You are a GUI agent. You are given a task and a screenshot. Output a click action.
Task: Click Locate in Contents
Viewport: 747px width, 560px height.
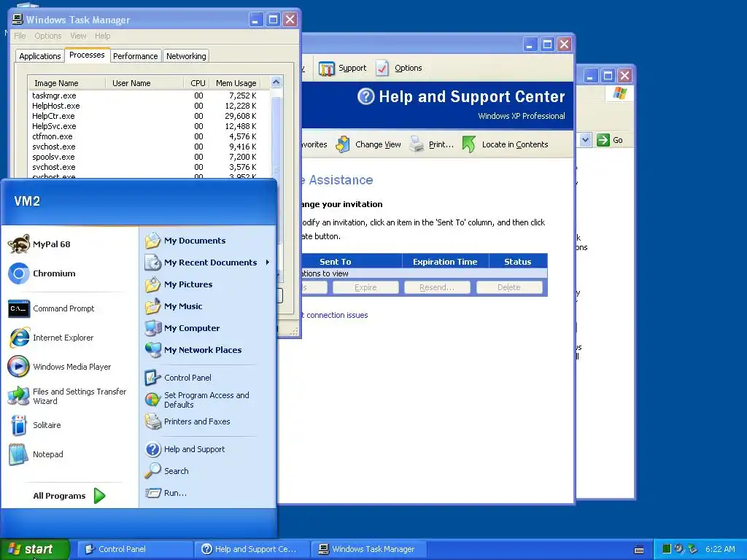506,144
